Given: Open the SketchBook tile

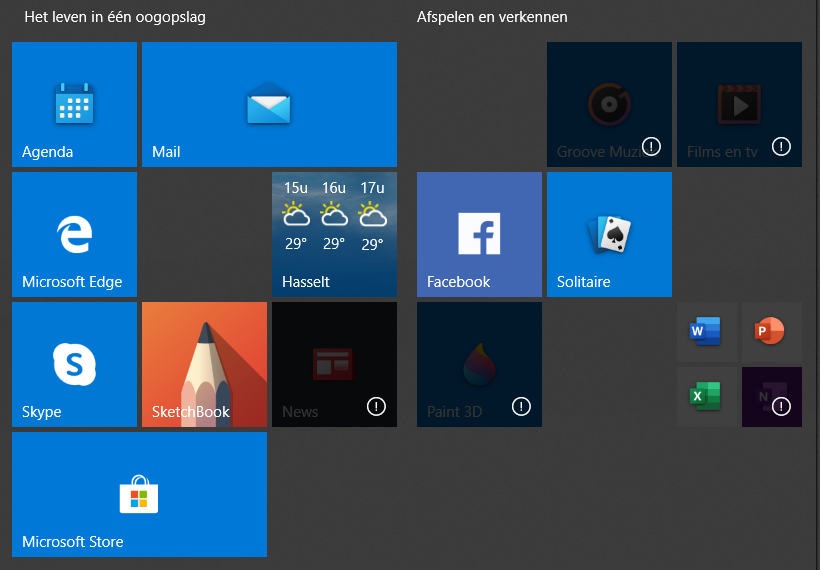Looking at the screenshot, I should click(204, 364).
